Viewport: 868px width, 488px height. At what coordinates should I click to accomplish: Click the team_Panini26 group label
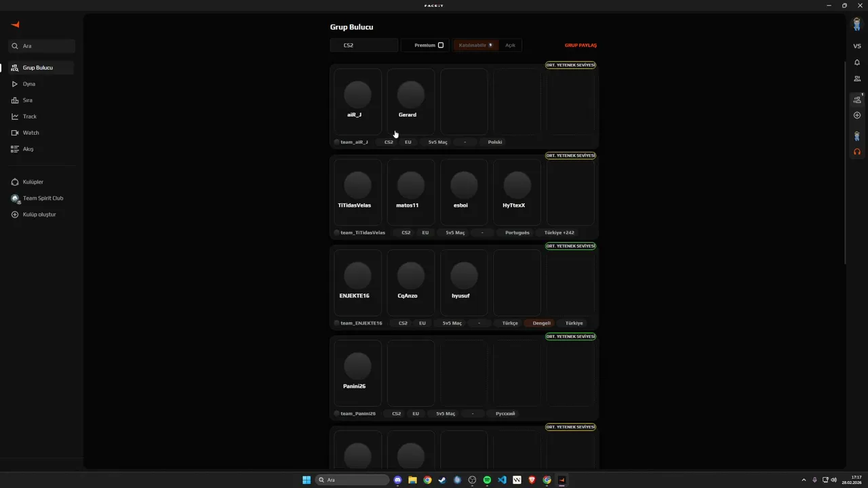[358, 413]
